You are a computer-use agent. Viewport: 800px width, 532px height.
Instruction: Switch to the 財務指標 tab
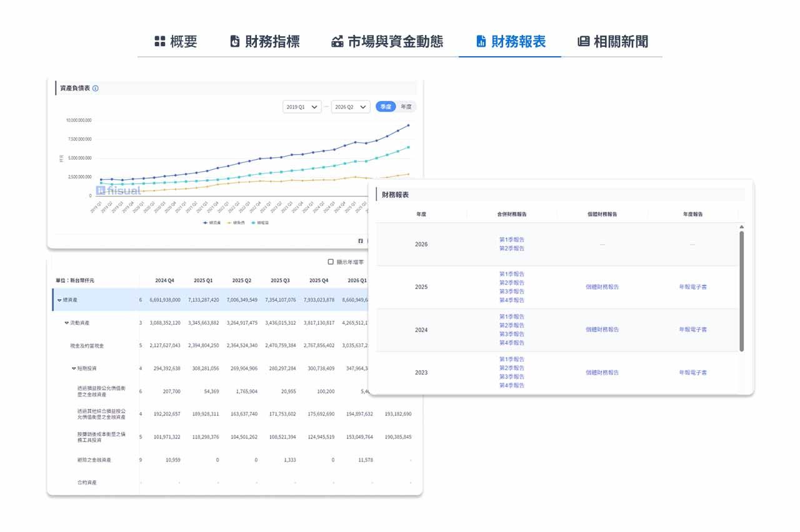tap(264, 42)
